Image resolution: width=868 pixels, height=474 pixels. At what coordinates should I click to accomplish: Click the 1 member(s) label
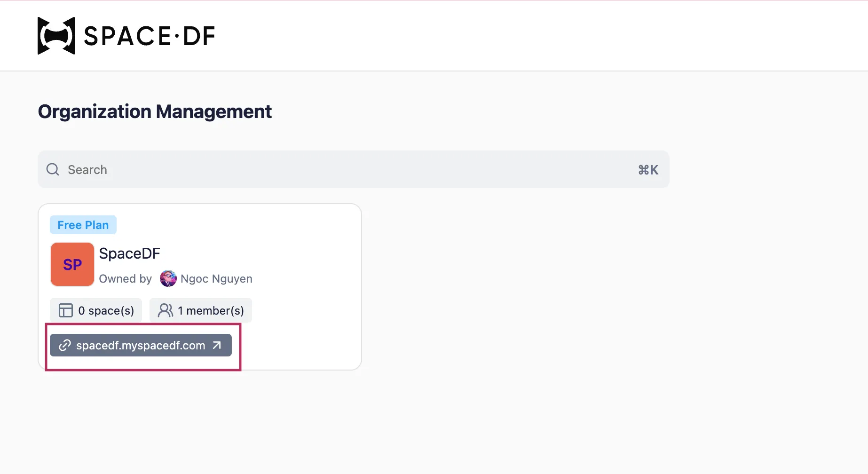pyautogui.click(x=211, y=311)
